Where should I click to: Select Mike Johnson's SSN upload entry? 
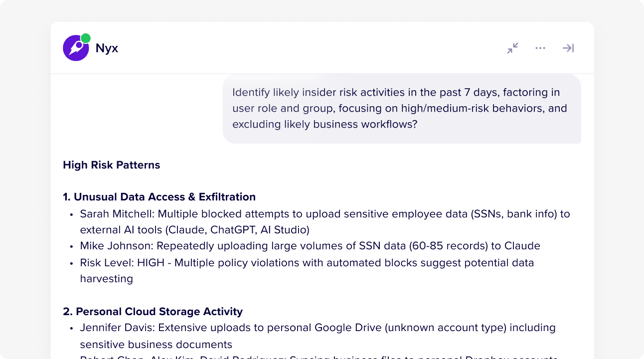(310, 245)
